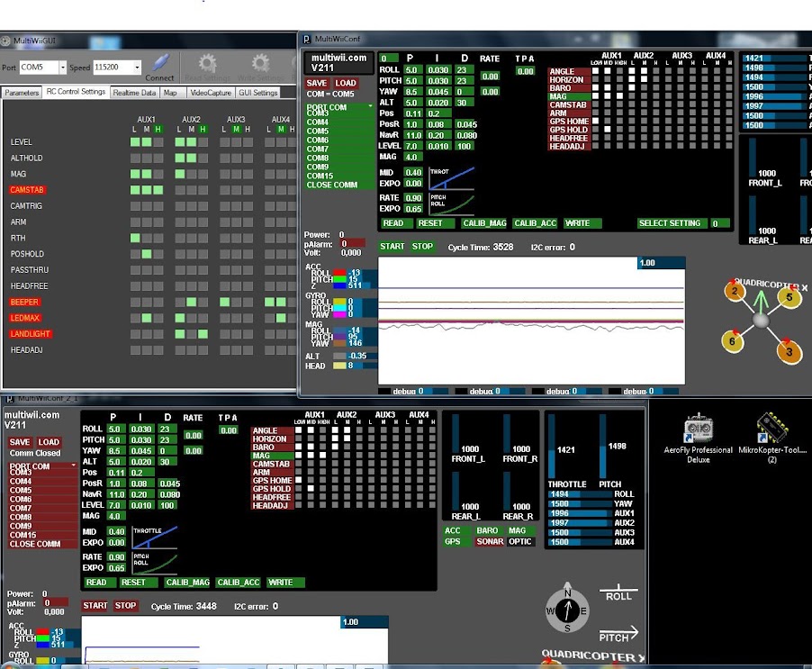The image size is (812, 669).
Task: Open the Port COM5 dropdown in MultiWiiGUI
Action: click(x=62, y=68)
